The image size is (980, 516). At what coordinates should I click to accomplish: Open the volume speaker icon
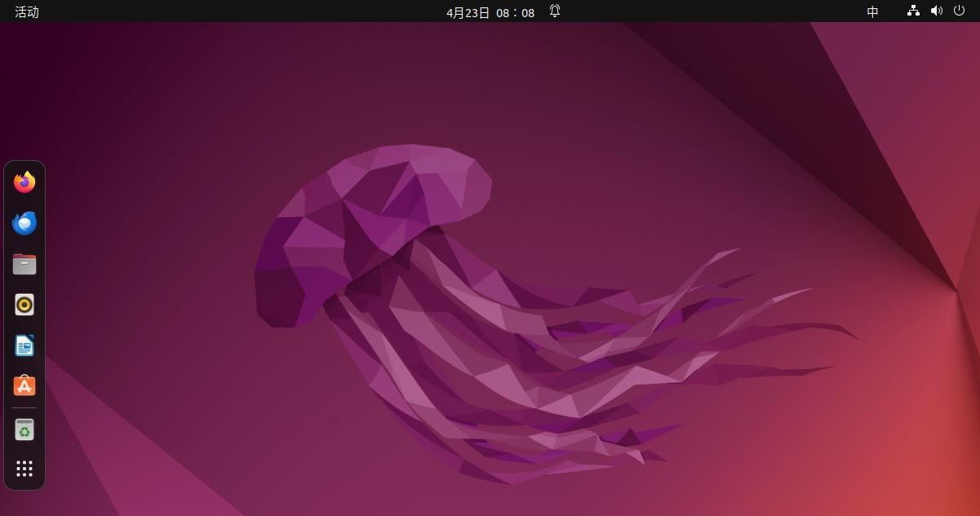(x=936, y=11)
